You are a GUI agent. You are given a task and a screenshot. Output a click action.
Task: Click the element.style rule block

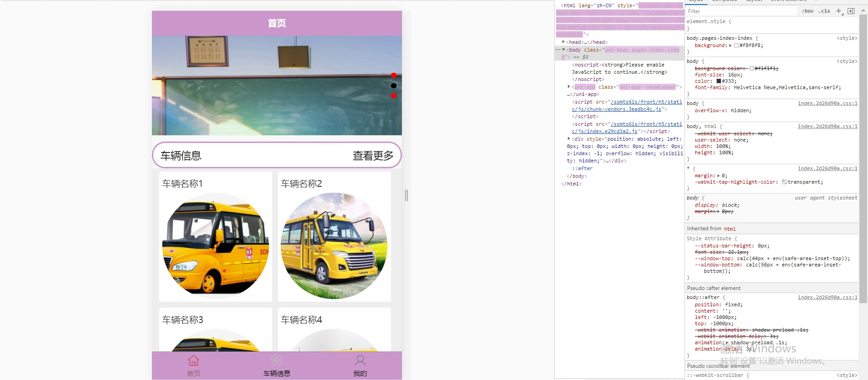coord(771,25)
